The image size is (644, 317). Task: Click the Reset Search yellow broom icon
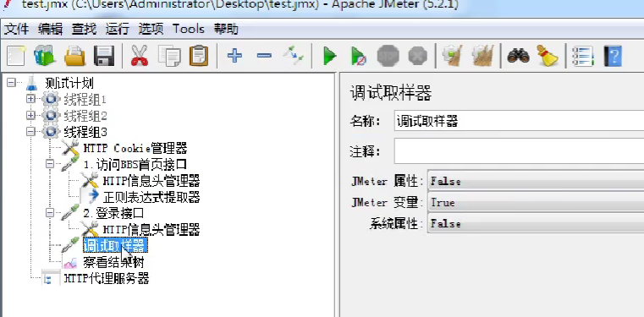point(548,56)
